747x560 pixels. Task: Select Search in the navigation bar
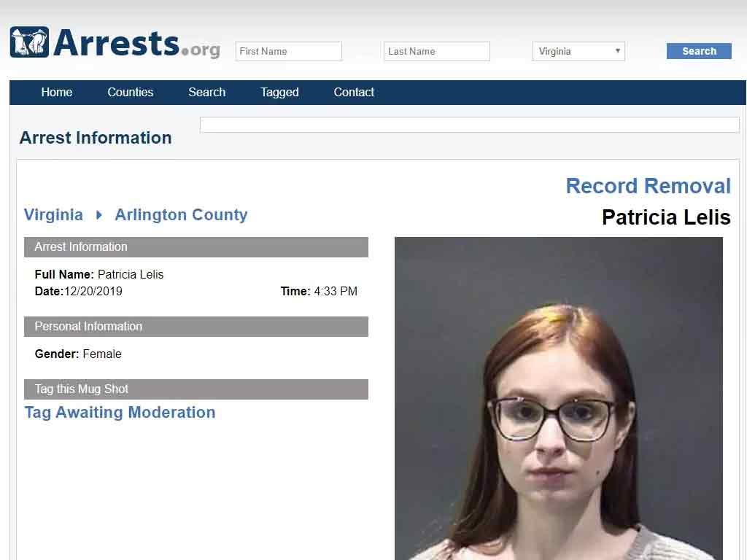coord(206,93)
